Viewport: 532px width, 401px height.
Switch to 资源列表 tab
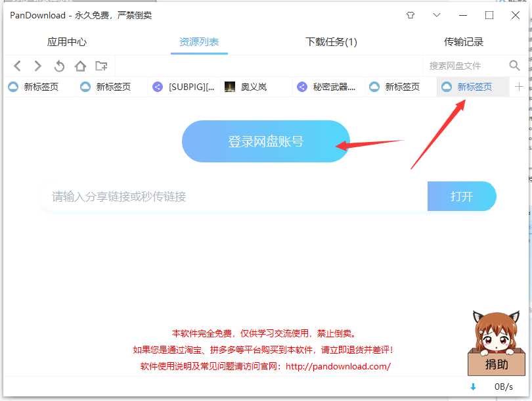pyautogui.click(x=199, y=42)
